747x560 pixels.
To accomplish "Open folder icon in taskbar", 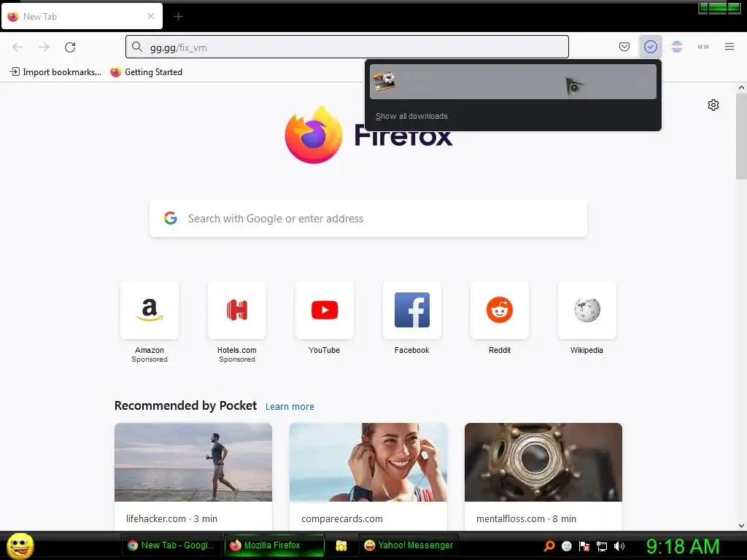I will (341, 545).
